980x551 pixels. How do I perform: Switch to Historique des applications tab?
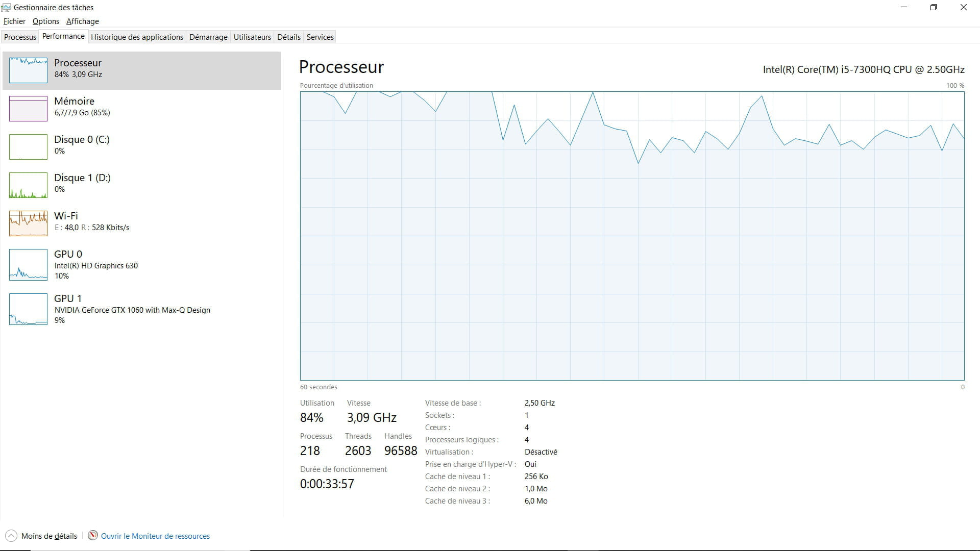[137, 37]
